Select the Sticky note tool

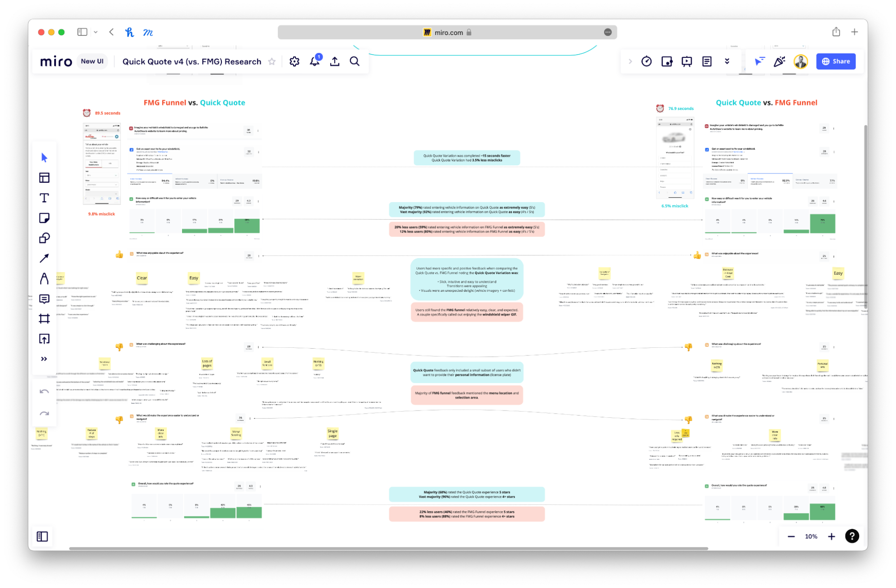point(44,218)
